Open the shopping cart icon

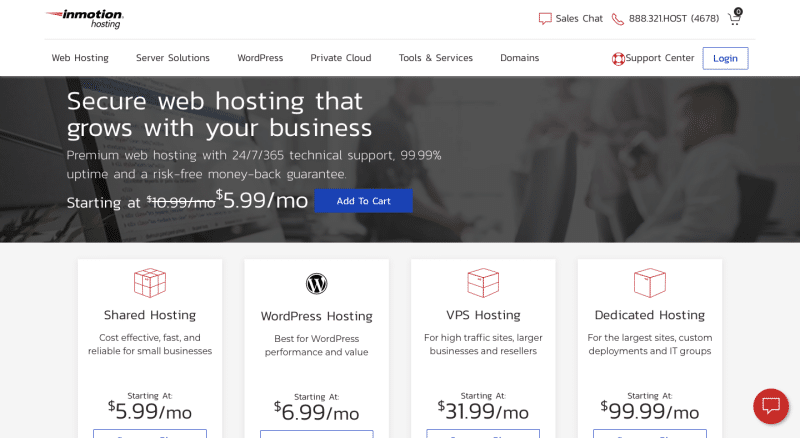coord(735,17)
